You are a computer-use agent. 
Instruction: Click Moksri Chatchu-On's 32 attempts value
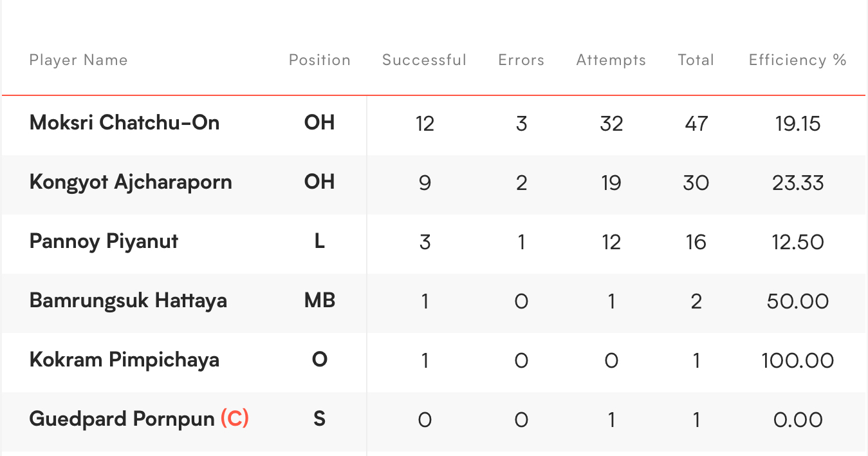point(611,123)
